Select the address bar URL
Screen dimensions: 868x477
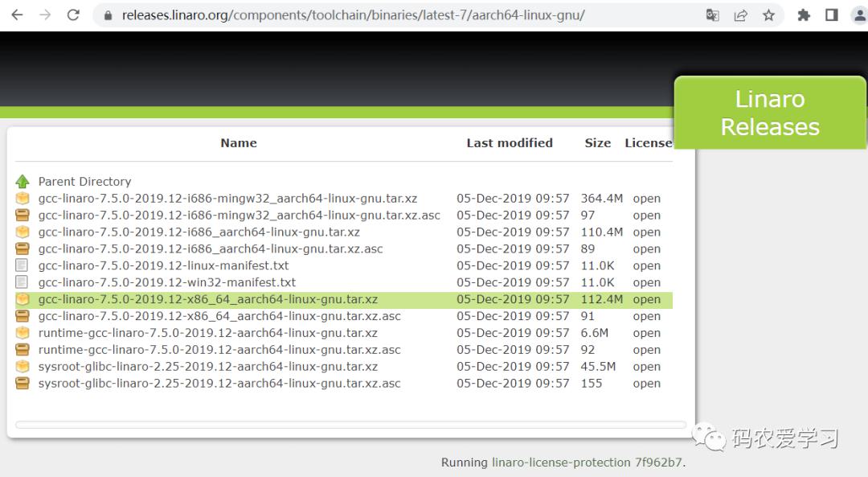[x=353, y=15]
